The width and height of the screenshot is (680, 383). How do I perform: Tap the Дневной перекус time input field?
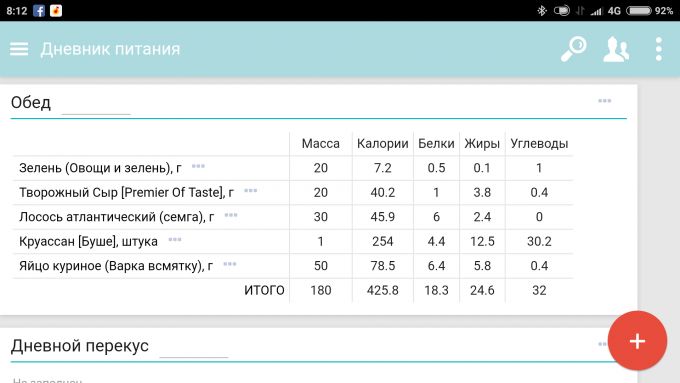(193, 348)
